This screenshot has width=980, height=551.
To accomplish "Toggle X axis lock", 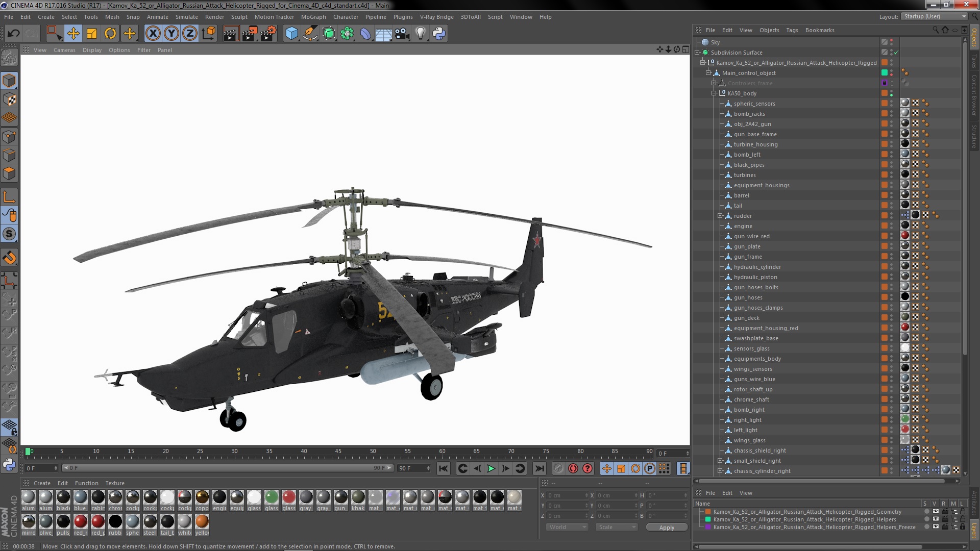I will click(153, 34).
